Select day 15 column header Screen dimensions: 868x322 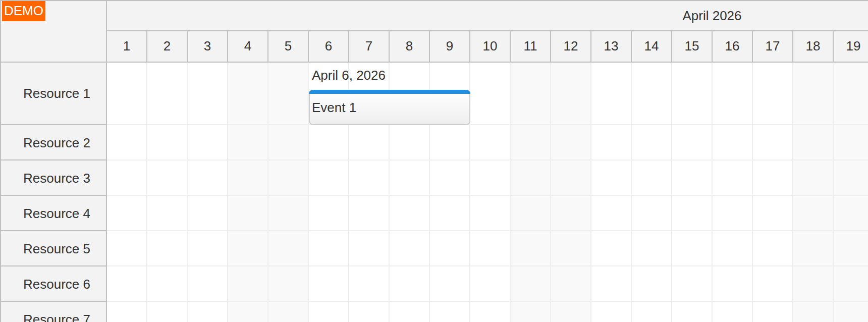pos(691,46)
